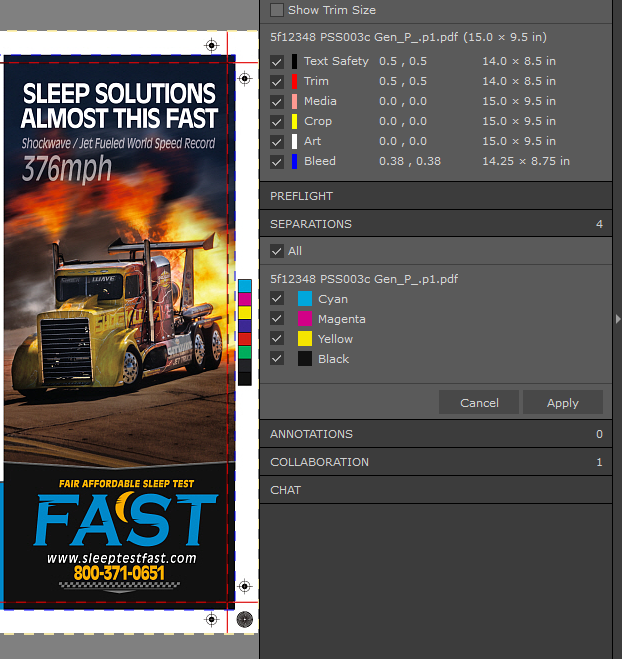Uncheck the Text Safety box checkbox
This screenshot has width=622, height=659.
pyautogui.click(x=277, y=62)
